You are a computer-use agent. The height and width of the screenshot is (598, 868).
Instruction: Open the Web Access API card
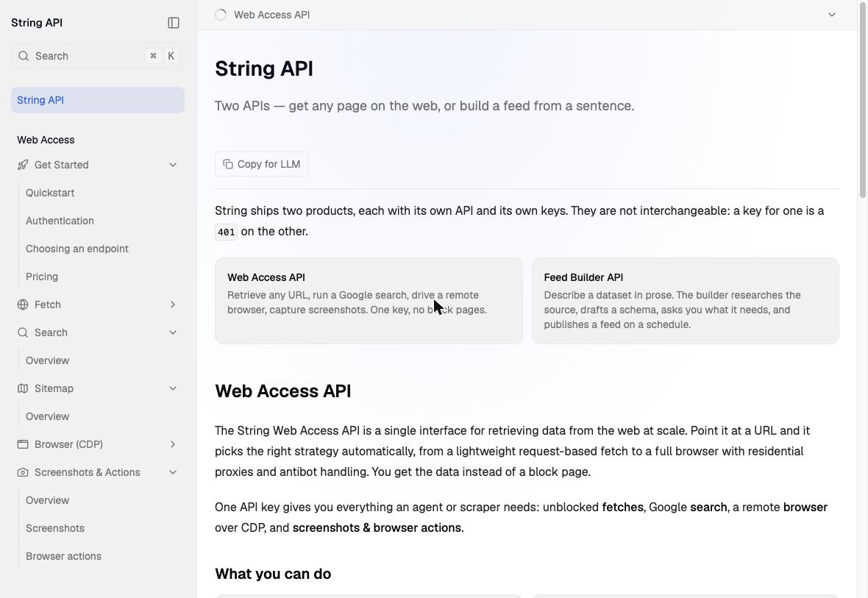[369, 301]
